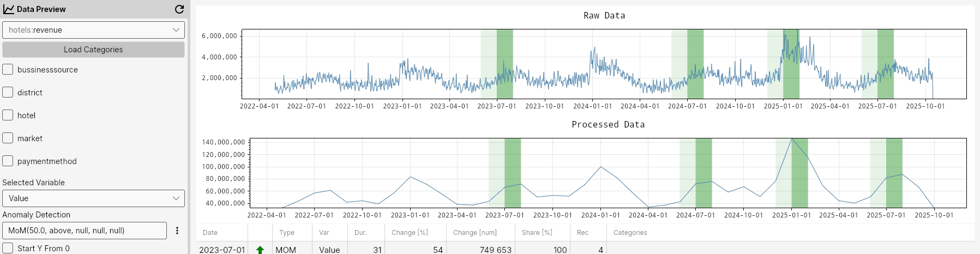Sort table by the Date column header
Screen dimensions: 980x254
(210, 233)
